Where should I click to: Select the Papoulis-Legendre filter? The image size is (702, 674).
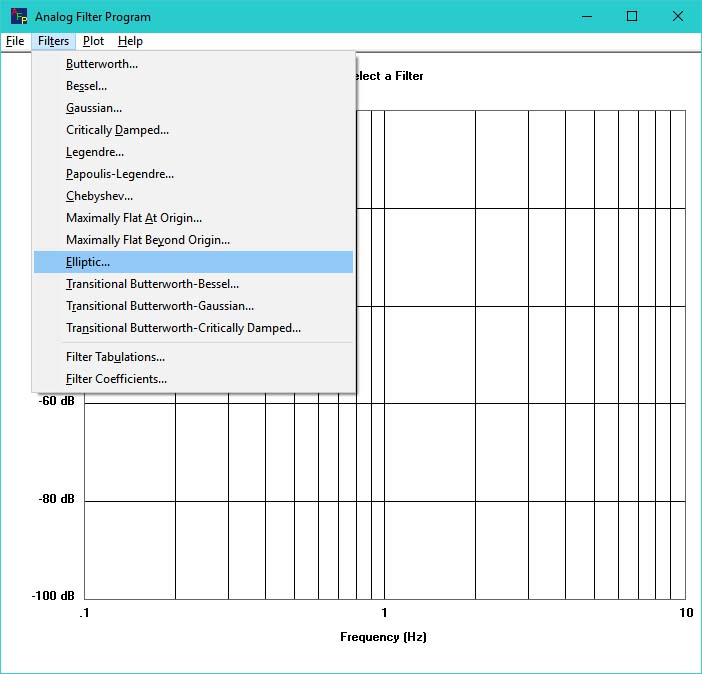(120, 174)
